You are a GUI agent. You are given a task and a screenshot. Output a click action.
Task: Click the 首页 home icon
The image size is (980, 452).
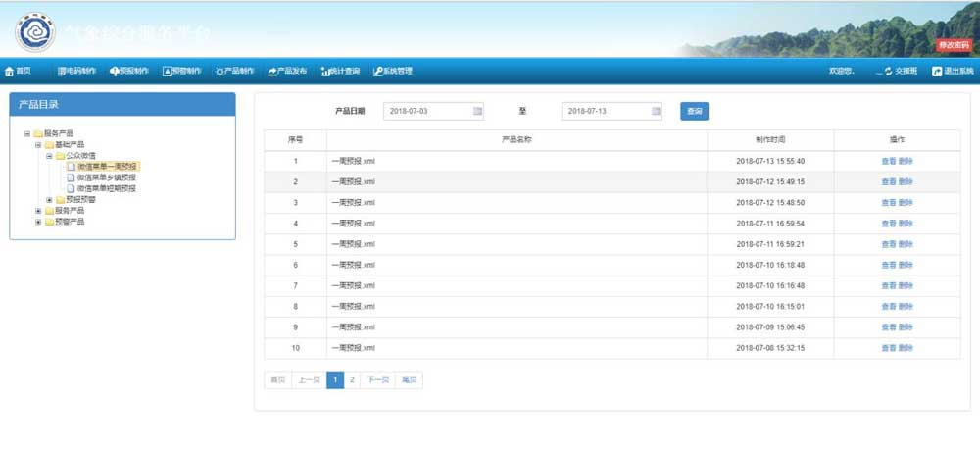tap(9, 72)
